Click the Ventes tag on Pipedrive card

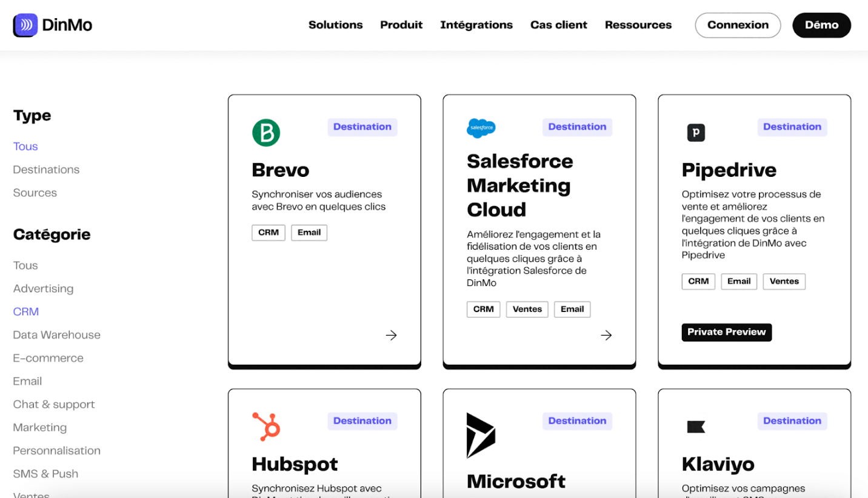point(784,281)
